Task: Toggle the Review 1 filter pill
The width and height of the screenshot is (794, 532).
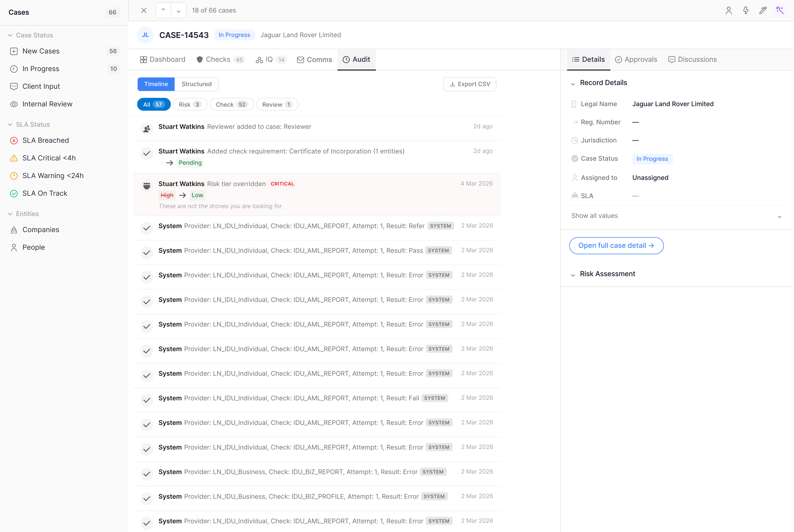Action: point(277,104)
